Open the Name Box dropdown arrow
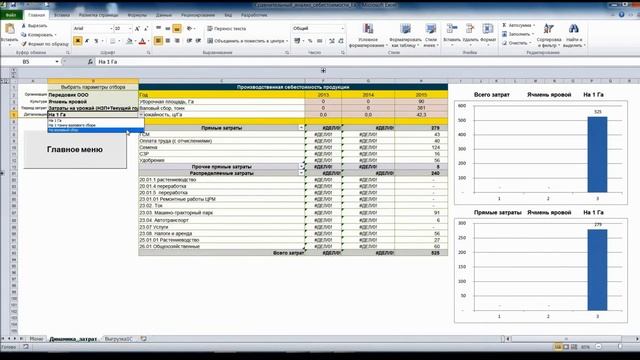640x360 pixels. (57, 62)
